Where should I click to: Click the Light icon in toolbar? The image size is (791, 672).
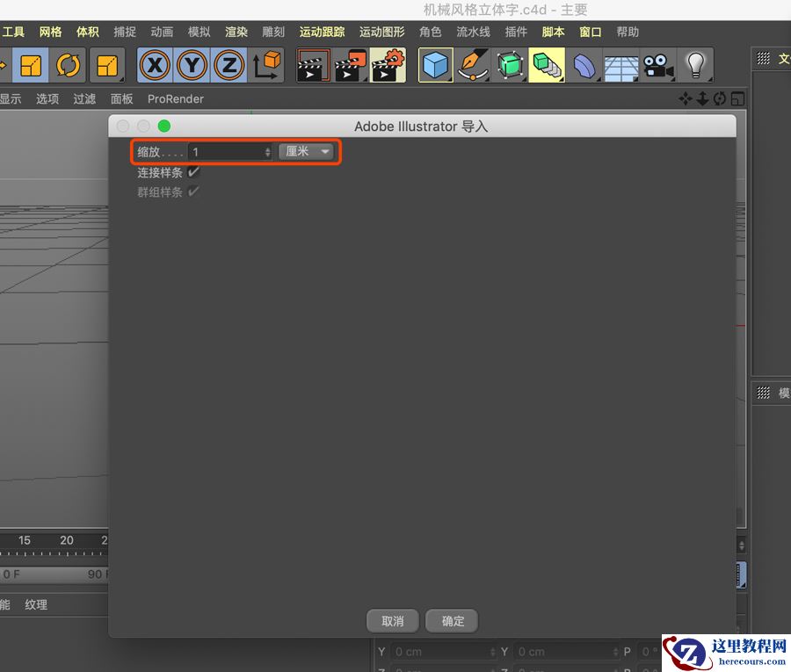695,66
